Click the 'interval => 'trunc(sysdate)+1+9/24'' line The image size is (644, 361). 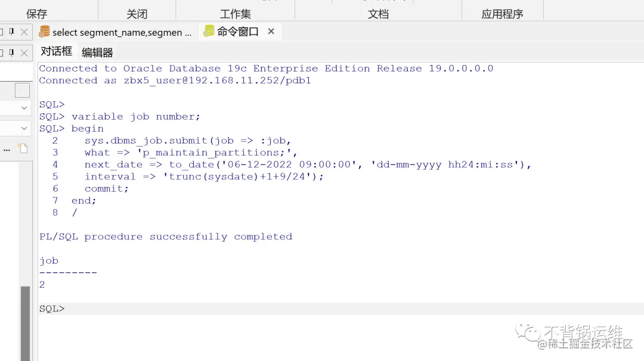[204, 177]
